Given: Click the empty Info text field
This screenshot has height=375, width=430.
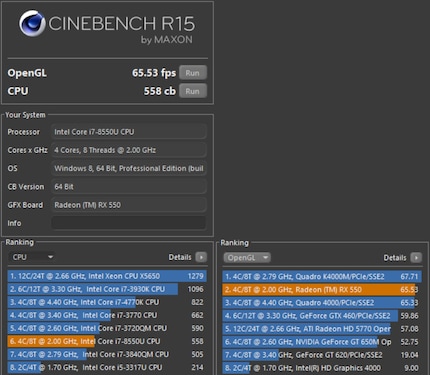Looking at the screenshot, I should [129, 223].
